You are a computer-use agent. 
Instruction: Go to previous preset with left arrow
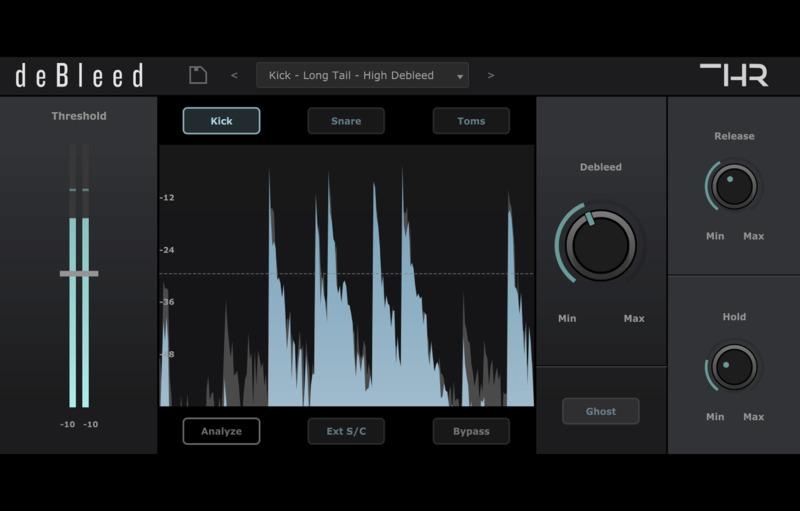coord(234,75)
